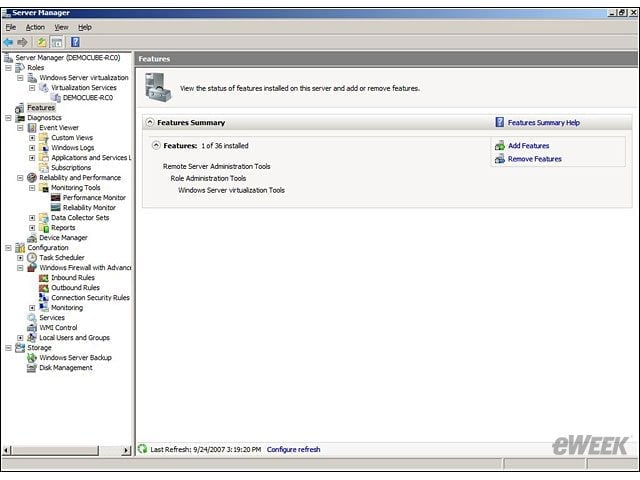The image size is (640, 480).
Task: Click the WMI Control icon
Action: click(32, 328)
